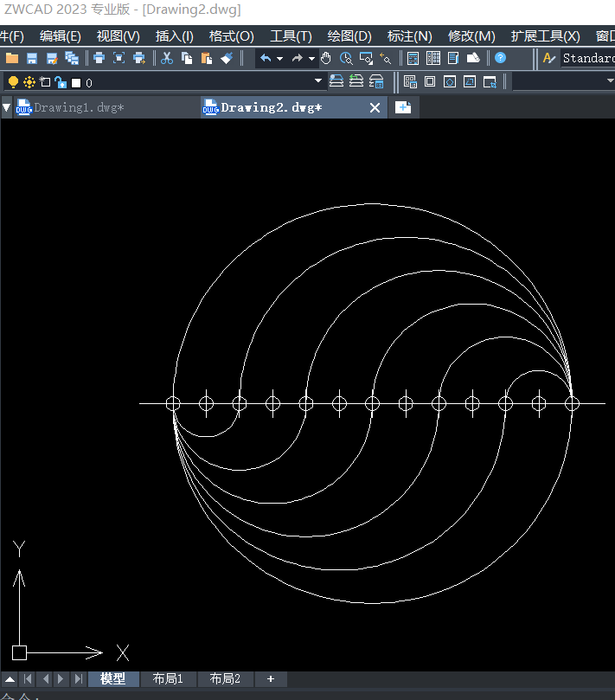
Task: Activate the Zoom Window tool
Action: tap(366, 58)
